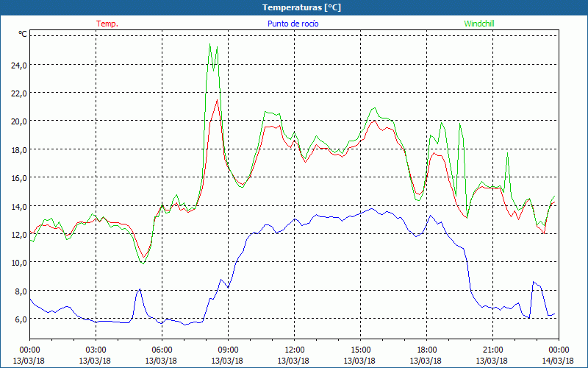Click the 12:00 time label

pyautogui.click(x=294, y=350)
